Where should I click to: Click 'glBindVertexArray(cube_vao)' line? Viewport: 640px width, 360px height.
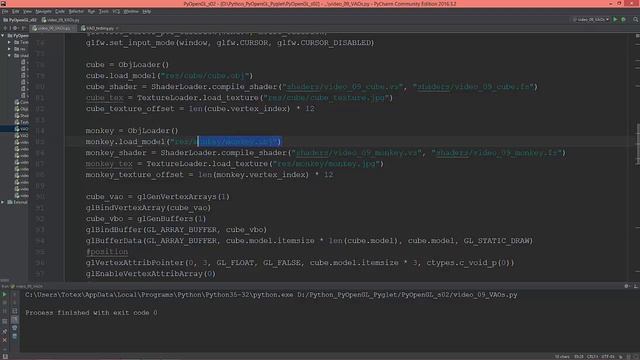[x=149, y=208]
